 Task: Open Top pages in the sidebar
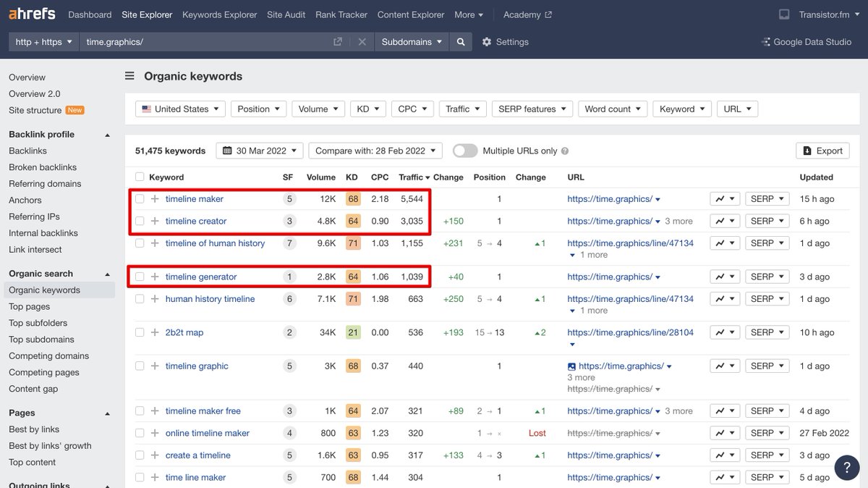click(30, 306)
